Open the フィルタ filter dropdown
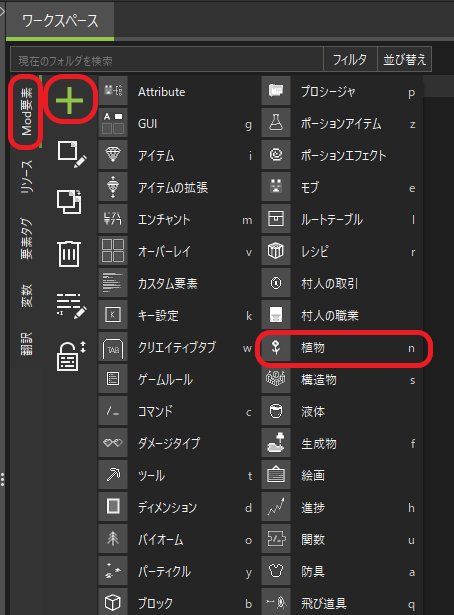The height and width of the screenshot is (615, 454). coord(350,60)
